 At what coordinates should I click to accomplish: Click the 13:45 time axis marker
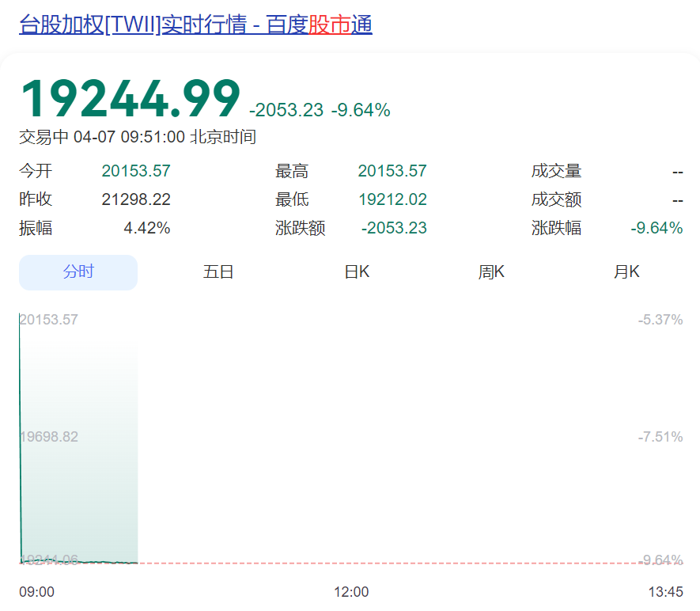coord(664,592)
